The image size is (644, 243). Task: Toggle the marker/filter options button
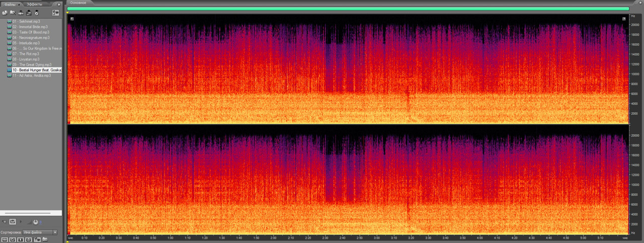pyautogui.click(x=37, y=239)
